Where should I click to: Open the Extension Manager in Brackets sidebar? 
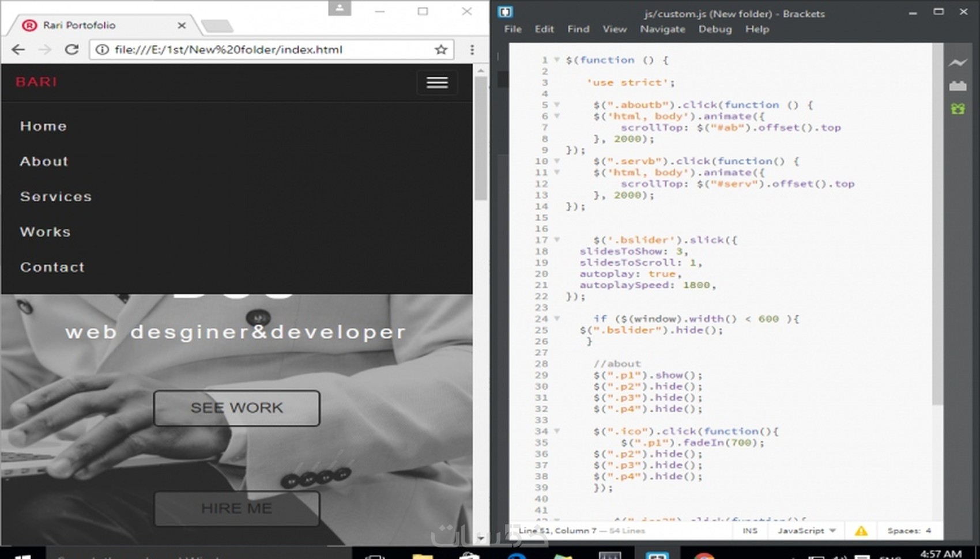coord(959,85)
